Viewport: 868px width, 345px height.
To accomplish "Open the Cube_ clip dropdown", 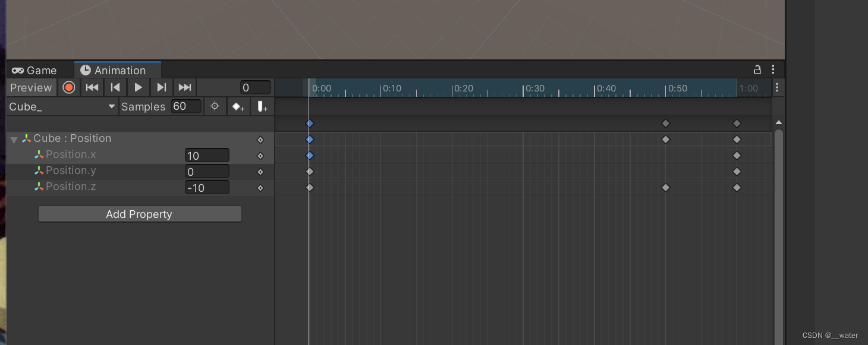I will 62,107.
